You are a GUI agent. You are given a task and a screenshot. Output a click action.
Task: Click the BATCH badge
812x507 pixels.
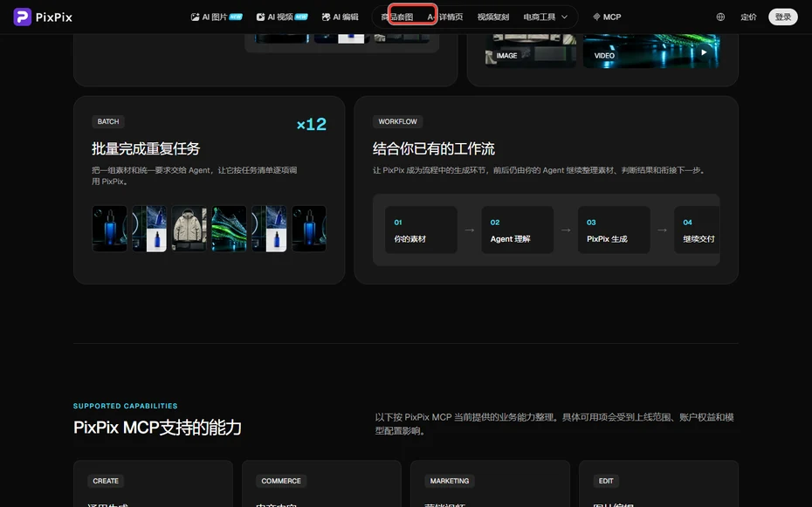coord(108,121)
